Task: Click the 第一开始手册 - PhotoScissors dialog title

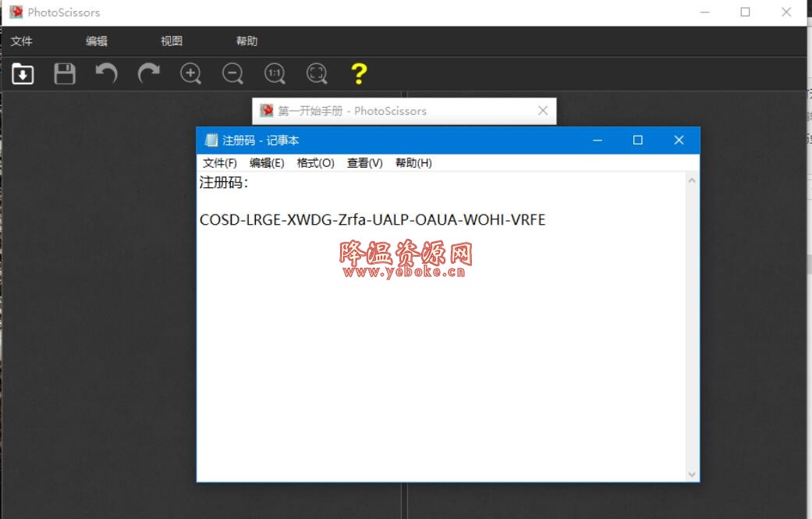Action: [x=352, y=111]
